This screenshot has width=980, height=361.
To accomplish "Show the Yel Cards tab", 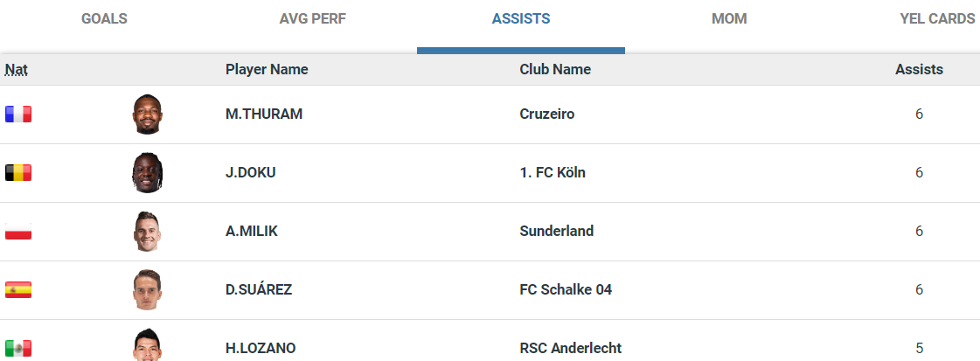I will tap(937, 19).
